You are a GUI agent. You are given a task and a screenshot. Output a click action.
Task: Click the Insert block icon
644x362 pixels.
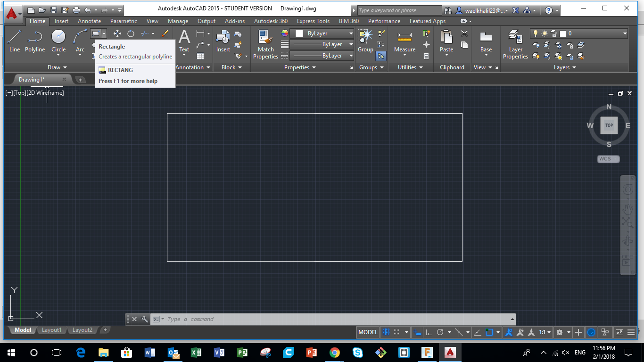click(x=223, y=41)
